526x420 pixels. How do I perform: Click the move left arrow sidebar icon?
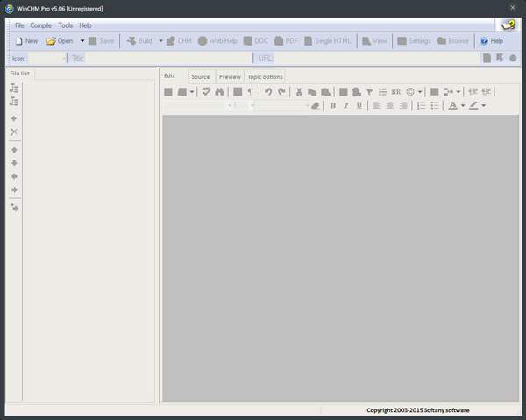(x=14, y=176)
